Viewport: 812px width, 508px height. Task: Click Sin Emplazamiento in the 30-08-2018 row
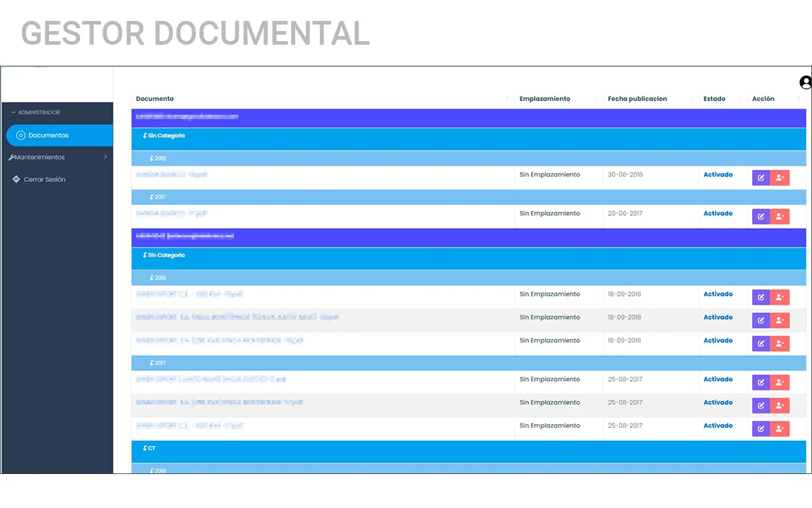[549, 175]
